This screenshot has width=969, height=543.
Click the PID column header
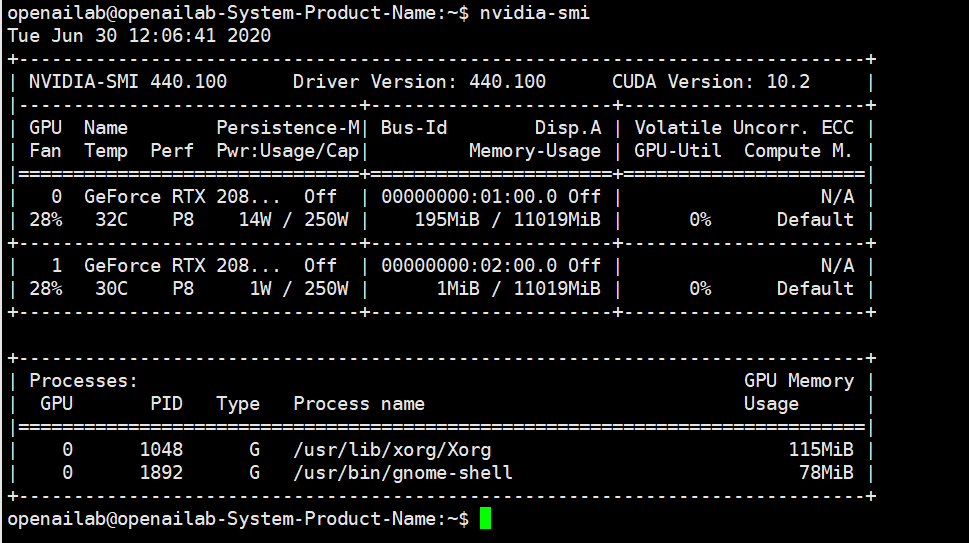(166, 404)
